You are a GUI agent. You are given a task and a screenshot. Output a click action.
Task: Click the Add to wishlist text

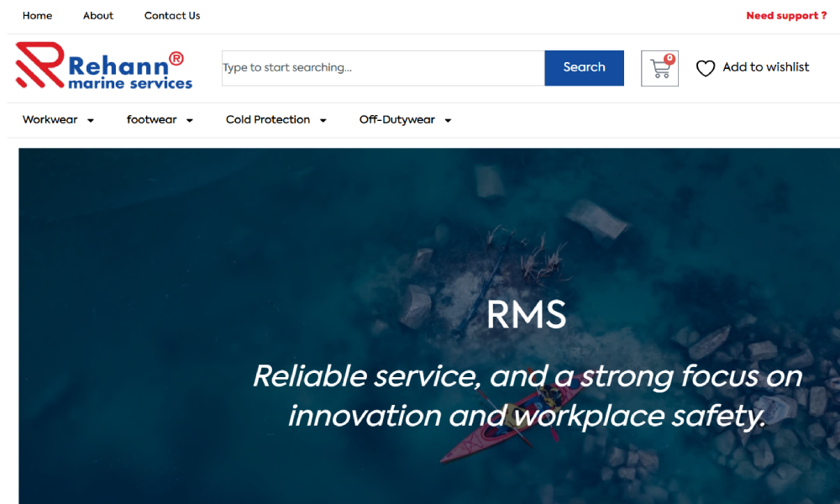[x=765, y=67]
